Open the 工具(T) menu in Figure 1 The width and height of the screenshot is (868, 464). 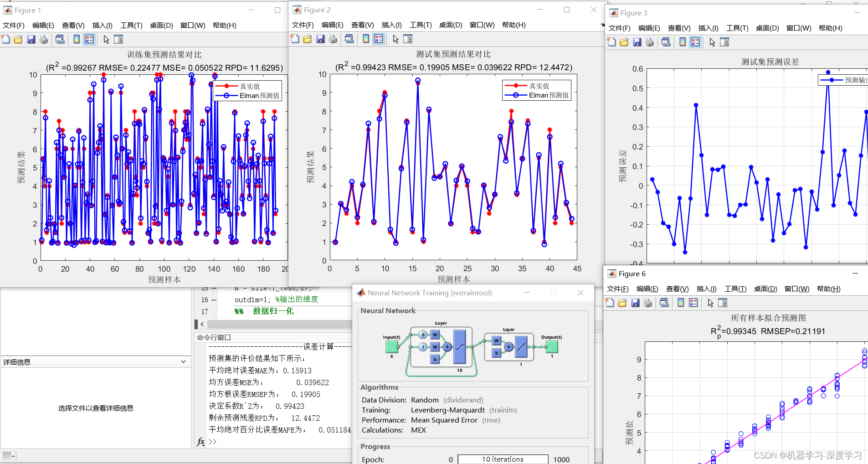tap(131, 25)
